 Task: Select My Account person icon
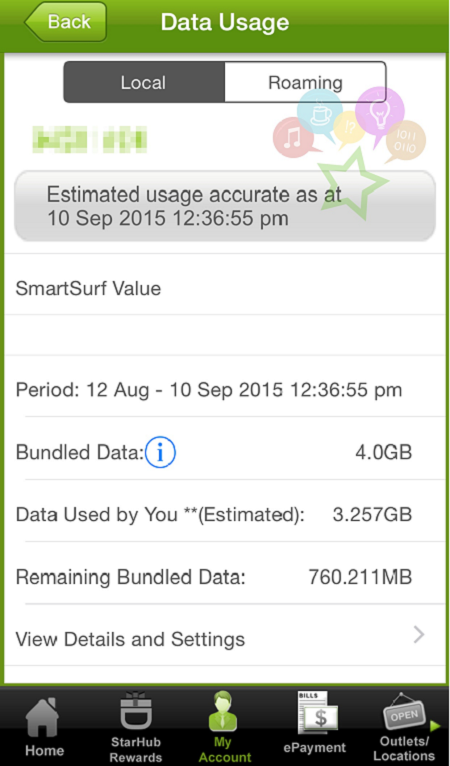coord(223,710)
